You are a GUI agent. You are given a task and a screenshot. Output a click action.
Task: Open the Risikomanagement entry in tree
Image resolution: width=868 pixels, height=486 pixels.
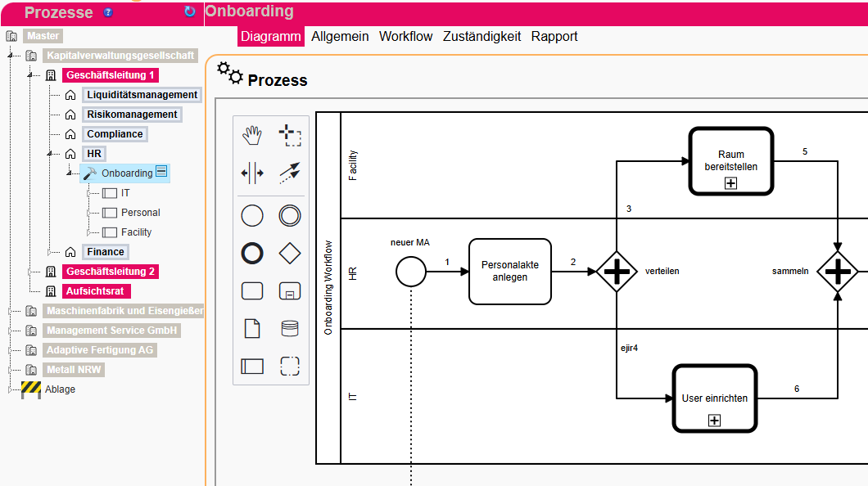coord(132,115)
